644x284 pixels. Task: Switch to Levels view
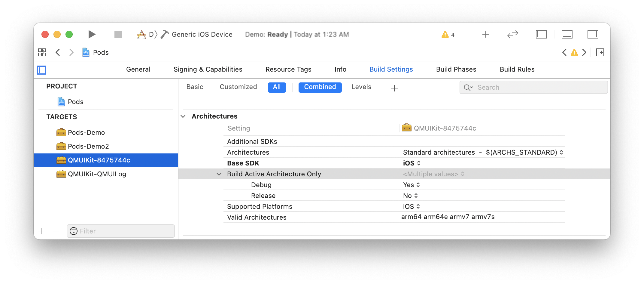tap(361, 87)
